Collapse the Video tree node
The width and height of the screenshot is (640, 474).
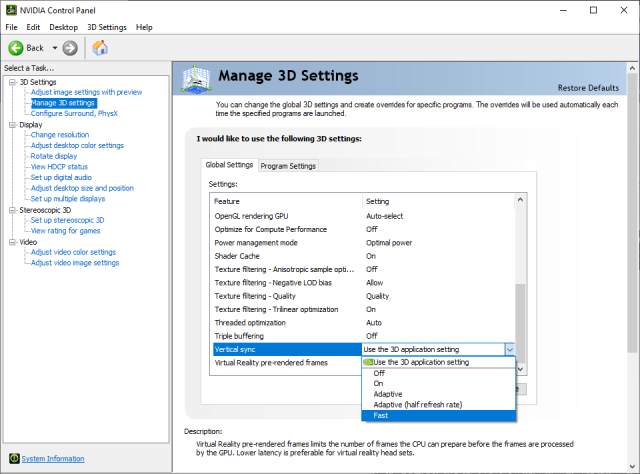pyautogui.click(x=13, y=242)
